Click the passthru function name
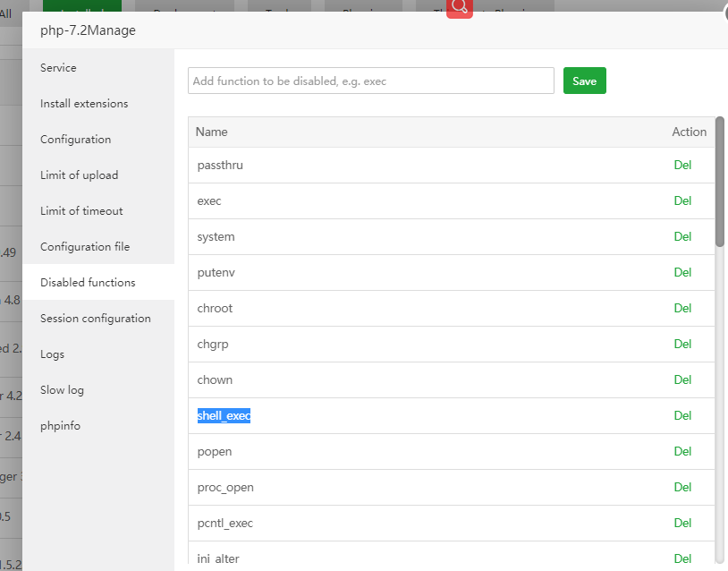This screenshot has height=571, width=728. click(220, 166)
